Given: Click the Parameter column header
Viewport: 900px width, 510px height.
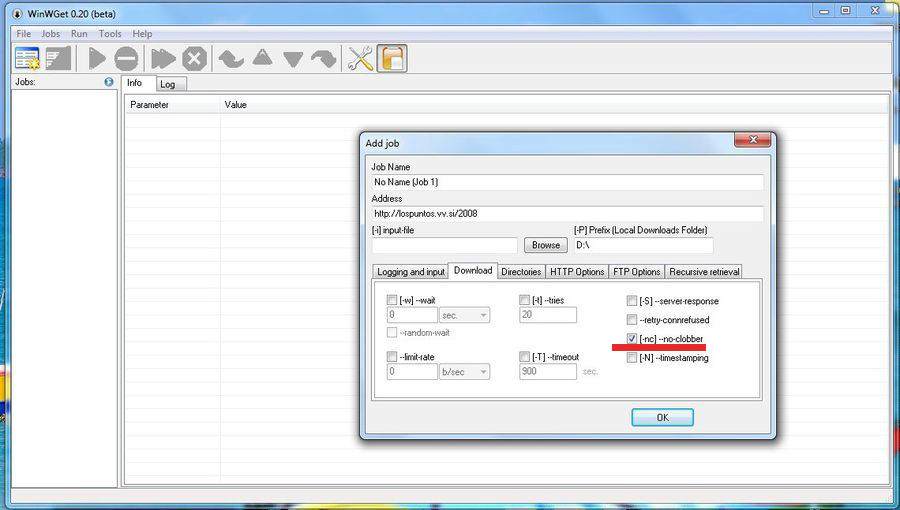Looking at the screenshot, I should (172, 104).
